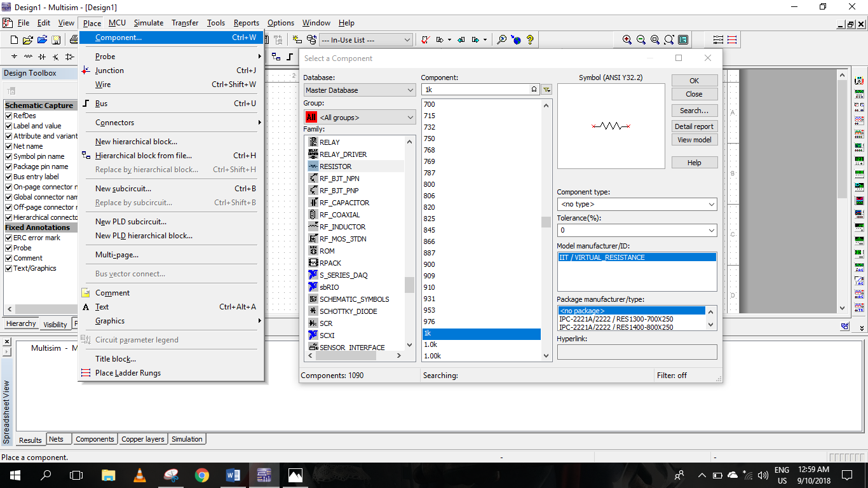Click the Design Toolbox panel small icon
868x488 pixels.
pyautogui.click(x=11, y=91)
